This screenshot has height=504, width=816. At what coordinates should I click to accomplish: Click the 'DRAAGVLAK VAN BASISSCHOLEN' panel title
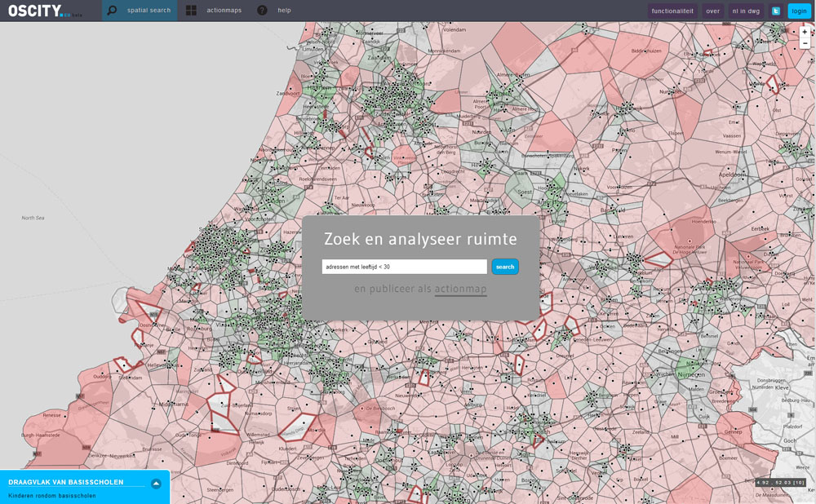pyautogui.click(x=66, y=482)
